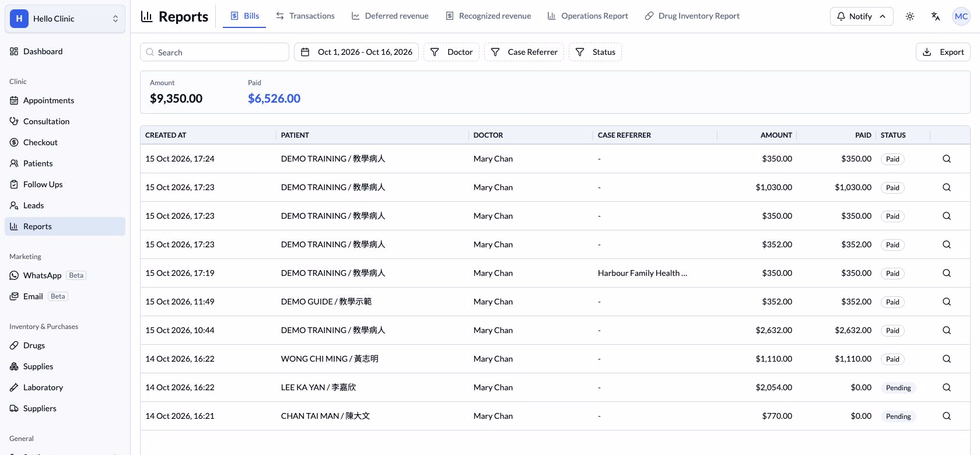Viewport: 980px width, 455px height.
Task: Open language translation switcher
Action: 936,16
